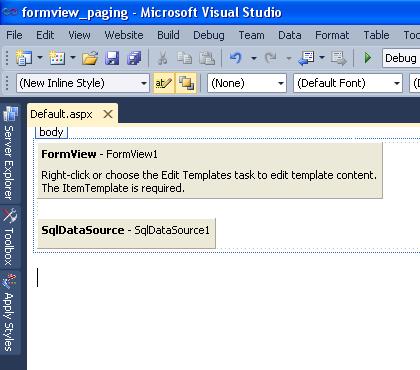Click the Save All icon
This screenshot has width=420, height=370.
point(134,58)
